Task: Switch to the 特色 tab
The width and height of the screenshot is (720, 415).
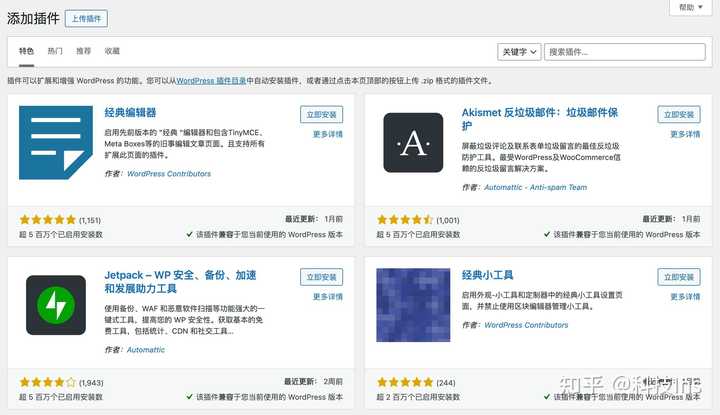Action: [x=26, y=51]
